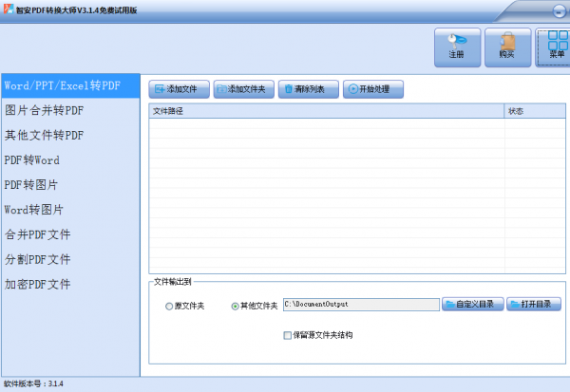Switch to 其他文件转PDF mode
The width and height of the screenshot is (570, 392).
70,135
